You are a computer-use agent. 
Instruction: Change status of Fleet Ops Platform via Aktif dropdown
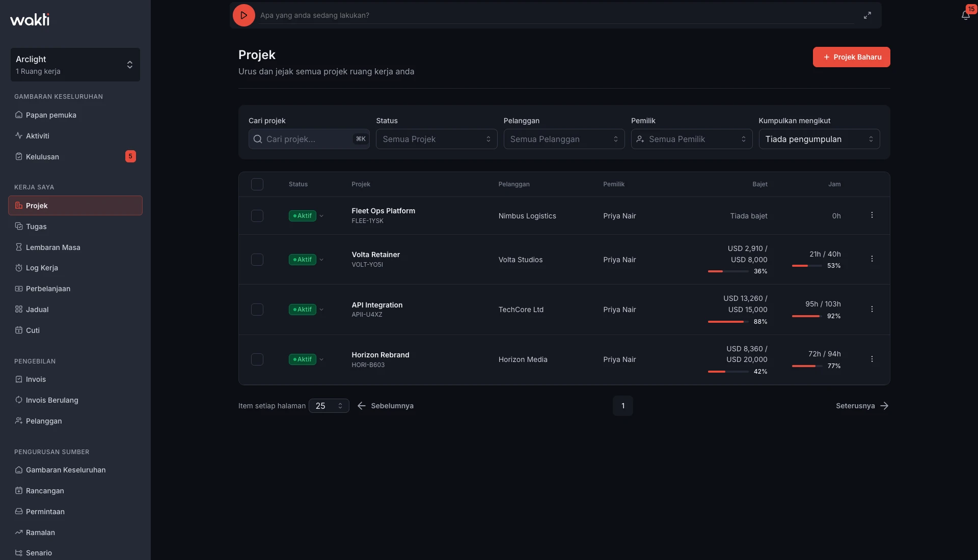point(306,216)
